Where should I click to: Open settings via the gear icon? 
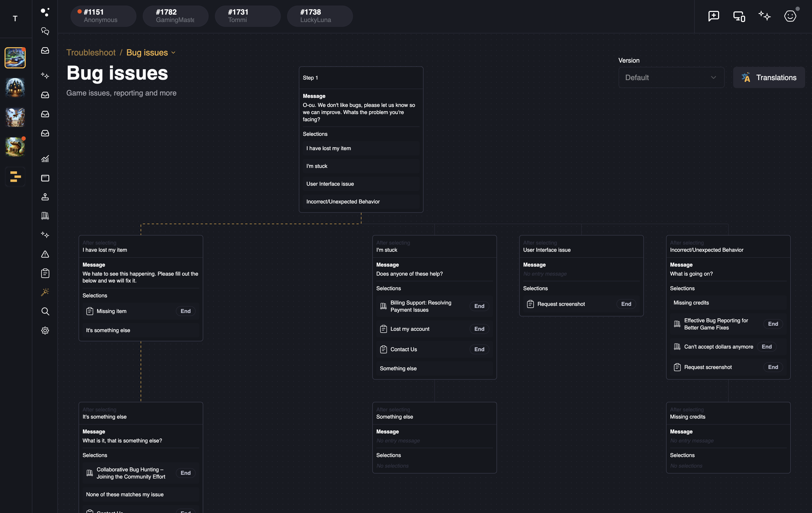pos(45,330)
